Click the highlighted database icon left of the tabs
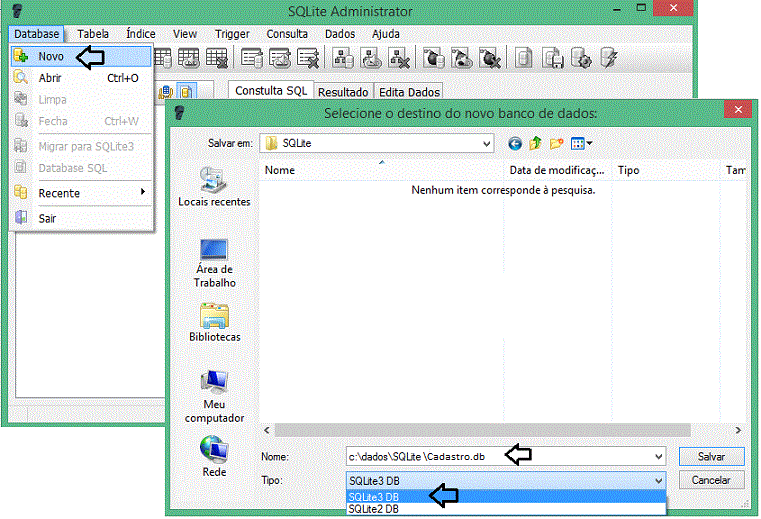Viewport: 761px width, 519px height. (186, 91)
